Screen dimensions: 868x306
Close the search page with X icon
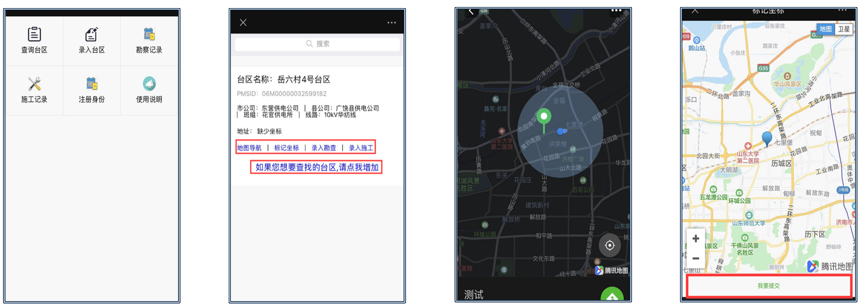[243, 23]
